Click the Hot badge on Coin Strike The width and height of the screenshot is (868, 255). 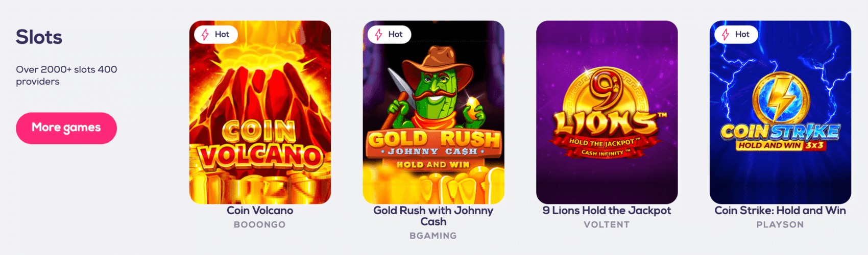[736, 34]
